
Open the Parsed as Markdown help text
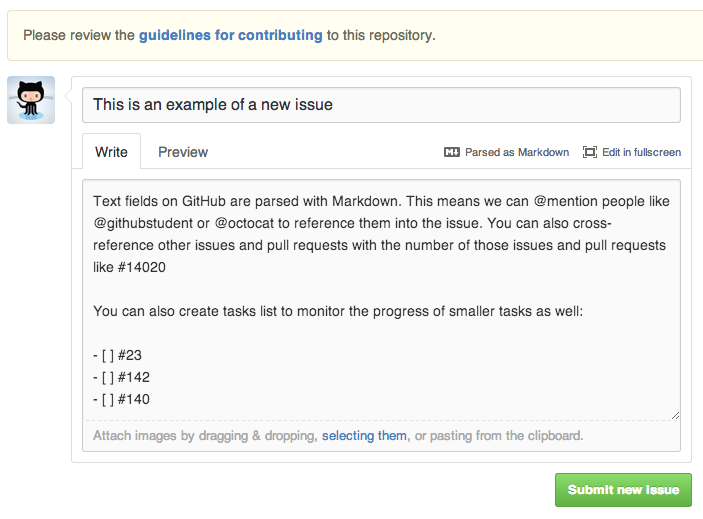coord(517,152)
